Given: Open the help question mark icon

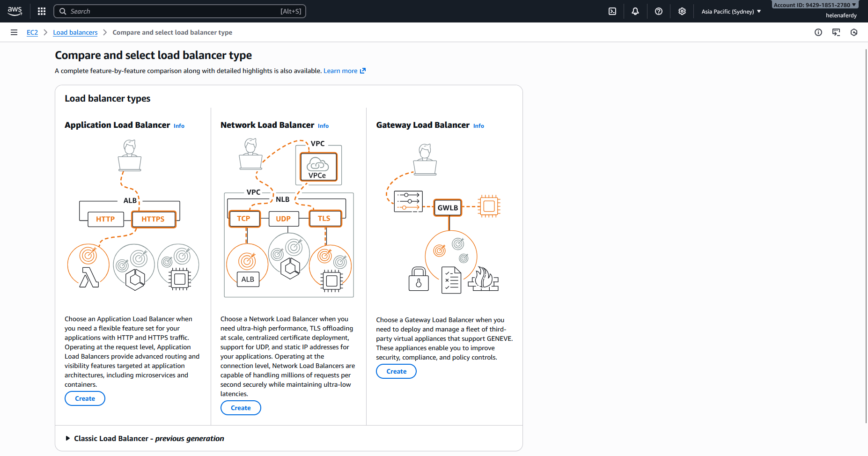Looking at the screenshot, I should (658, 11).
